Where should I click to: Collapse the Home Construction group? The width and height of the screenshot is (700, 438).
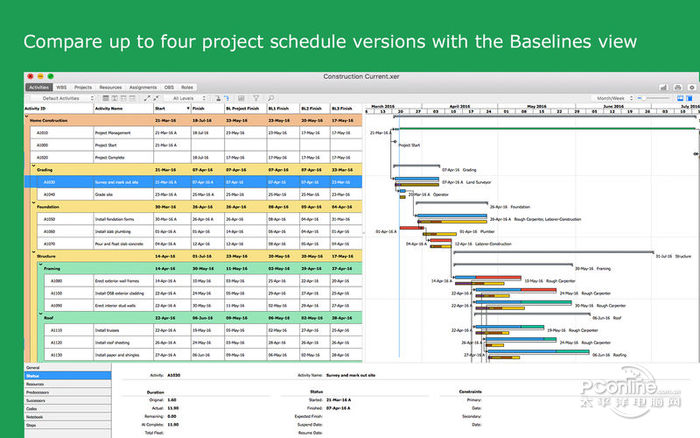click(x=27, y=116)
